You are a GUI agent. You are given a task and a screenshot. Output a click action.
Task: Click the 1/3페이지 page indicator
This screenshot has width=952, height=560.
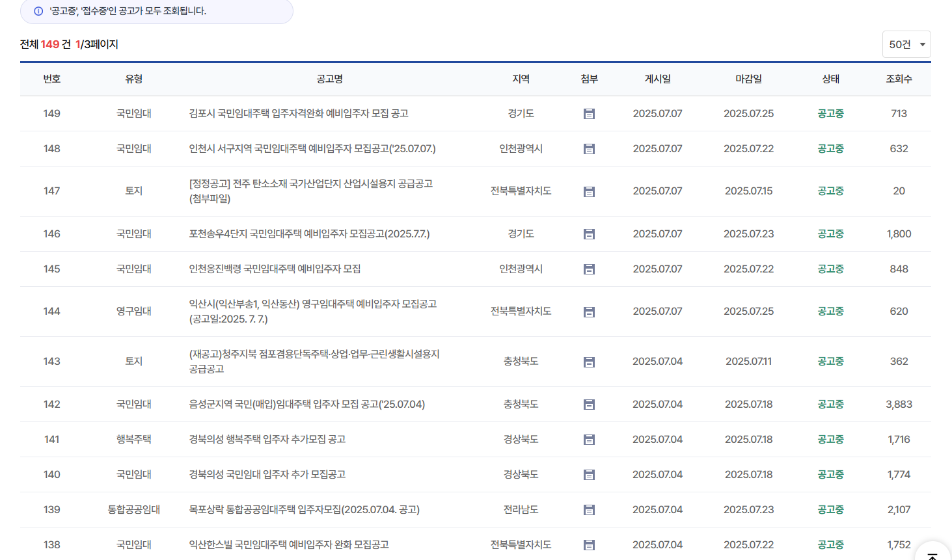pos(97,44)
